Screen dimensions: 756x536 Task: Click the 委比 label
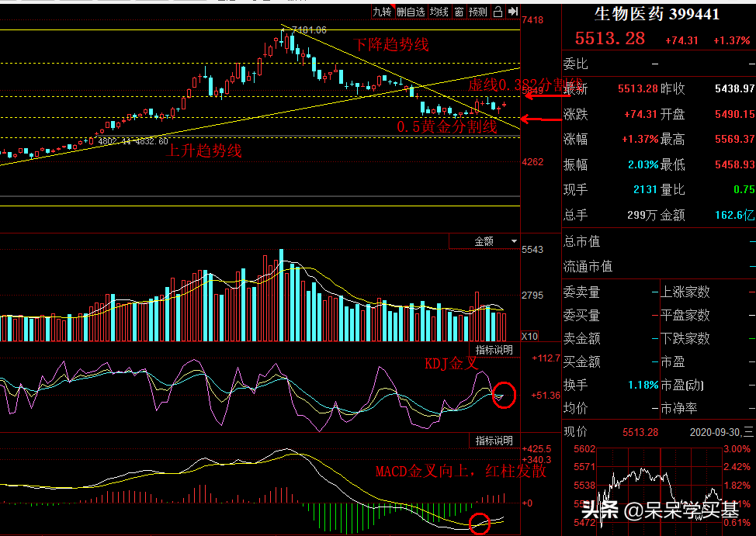(x=575, y=64)
